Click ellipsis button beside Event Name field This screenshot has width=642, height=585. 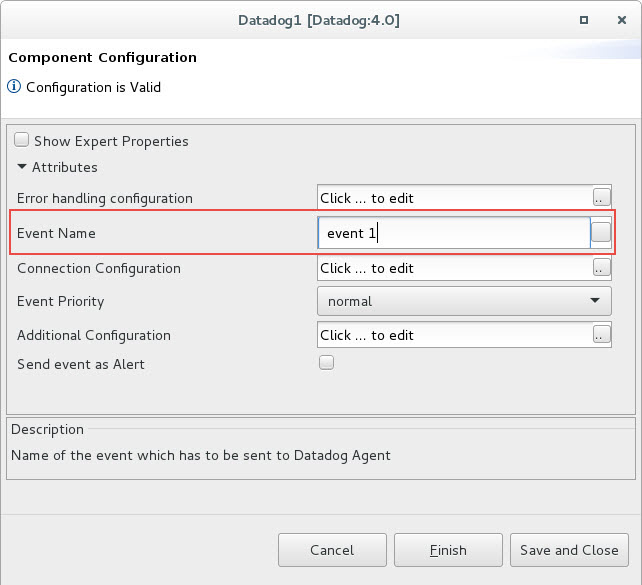[x=601, y=233]
